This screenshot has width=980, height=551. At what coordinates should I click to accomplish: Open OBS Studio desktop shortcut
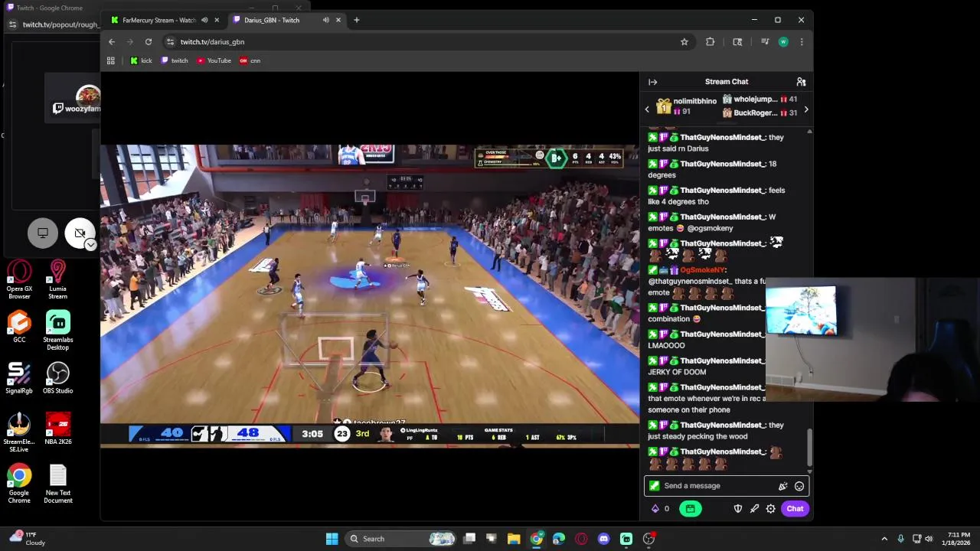[57, 379]
